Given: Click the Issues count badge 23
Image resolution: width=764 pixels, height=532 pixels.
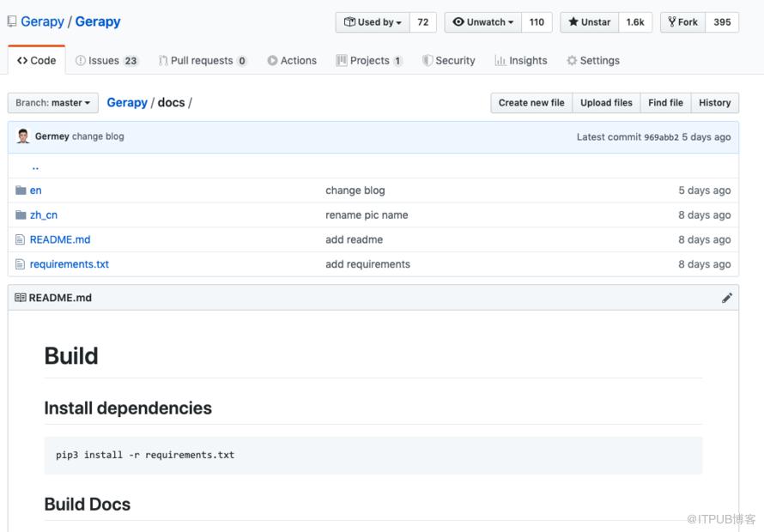Looking at the screenshot, I should tap(130, 61).
